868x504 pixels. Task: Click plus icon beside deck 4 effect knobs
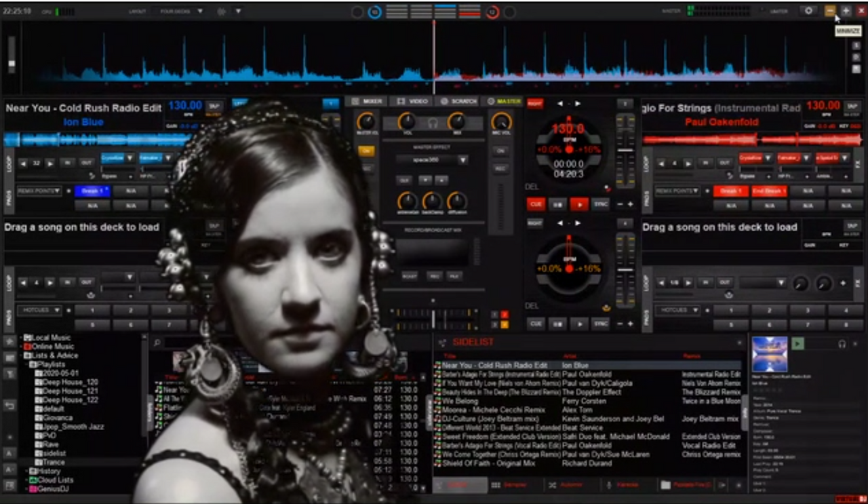tap(844, 284)
